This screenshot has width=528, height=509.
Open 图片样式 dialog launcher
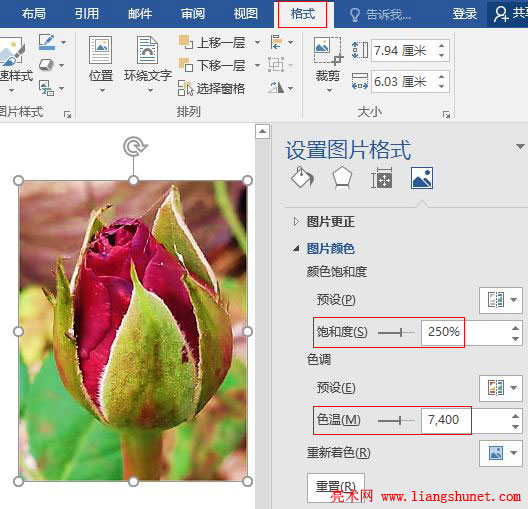pos(68,115)
